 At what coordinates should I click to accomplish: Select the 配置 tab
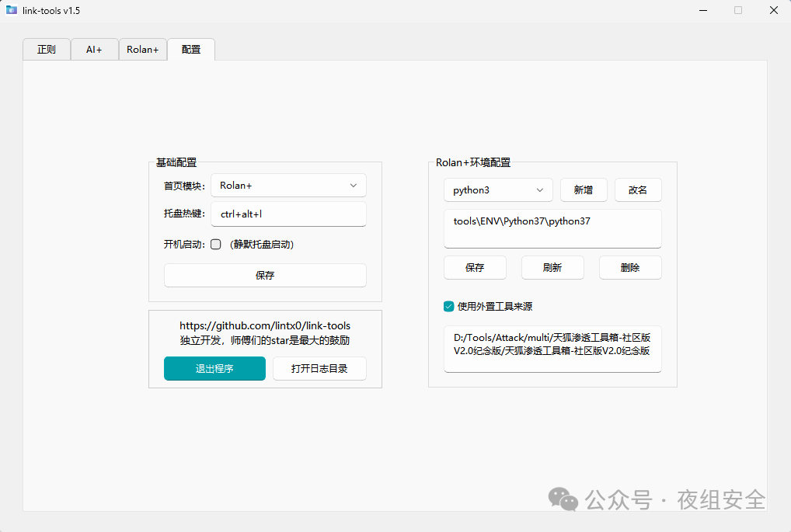coord(191,49)
